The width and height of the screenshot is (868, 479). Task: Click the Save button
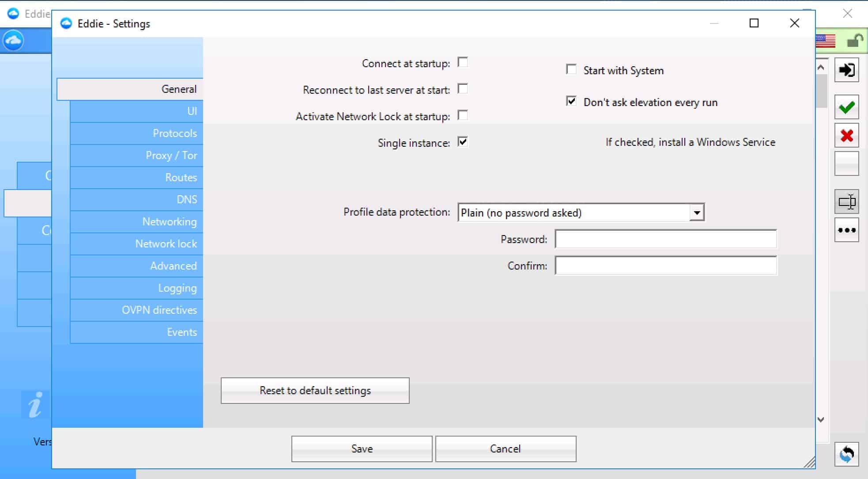(362, 449)
